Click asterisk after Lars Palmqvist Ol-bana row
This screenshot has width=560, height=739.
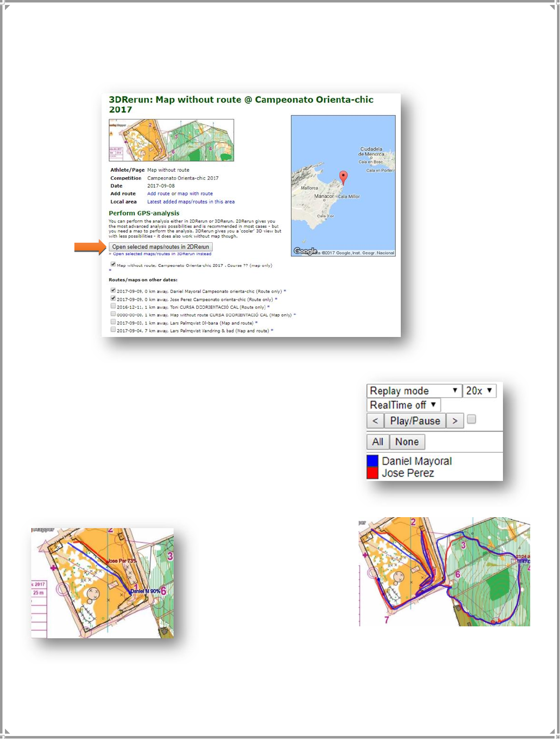pos(256,323)
